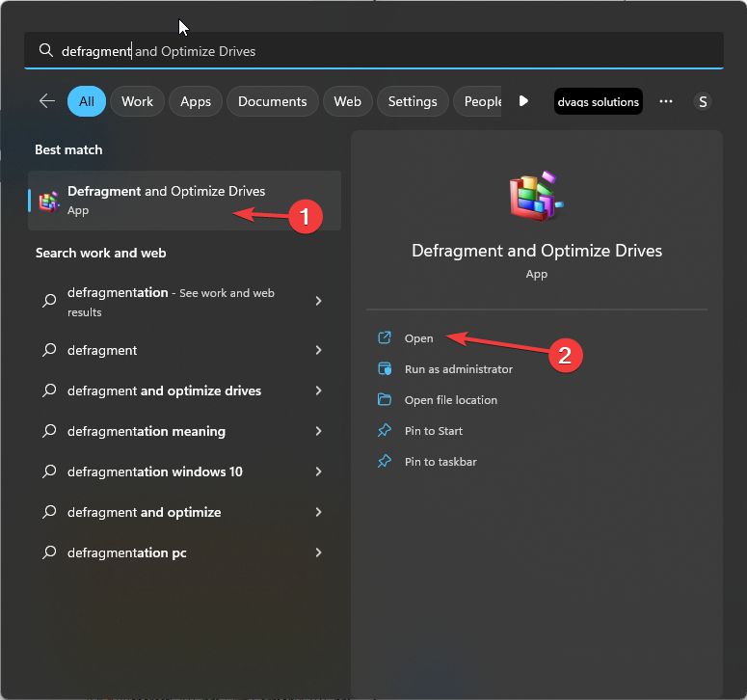Choose Run as administrator
The width and height of the screenshot is (747, 700).
pyautogui.click(x=459, y=369)
